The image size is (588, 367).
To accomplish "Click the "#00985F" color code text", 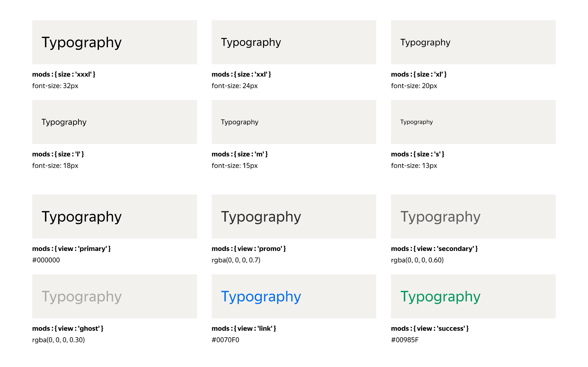I will click(x=405, y=340).
